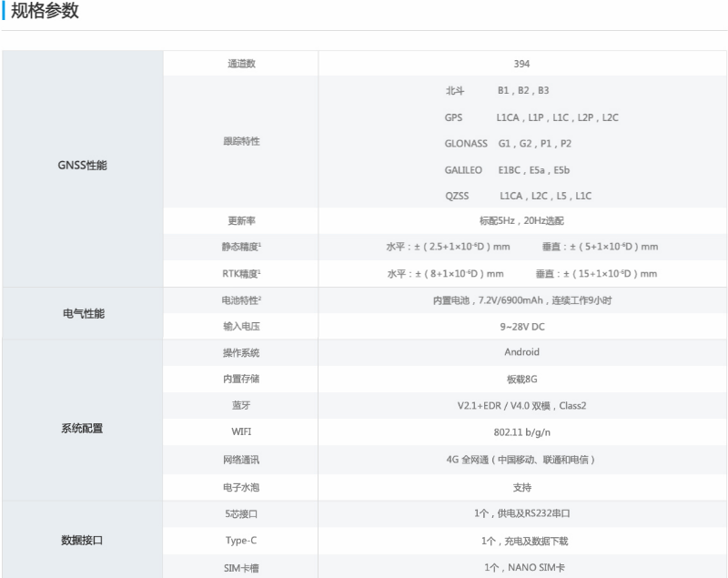Click the 电池特性 battery description text
The height and width of the screenshot is (578, 728).
(x=521, y=299)
